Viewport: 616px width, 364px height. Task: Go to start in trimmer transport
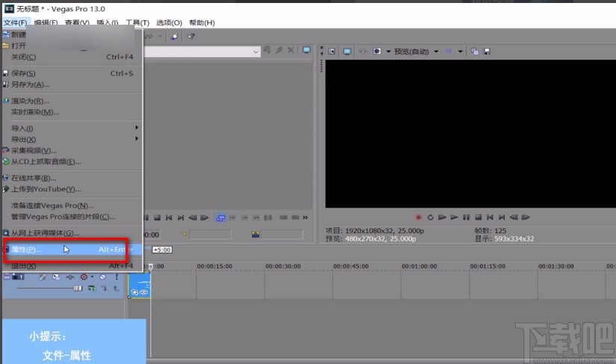click(x=169, y=218)
